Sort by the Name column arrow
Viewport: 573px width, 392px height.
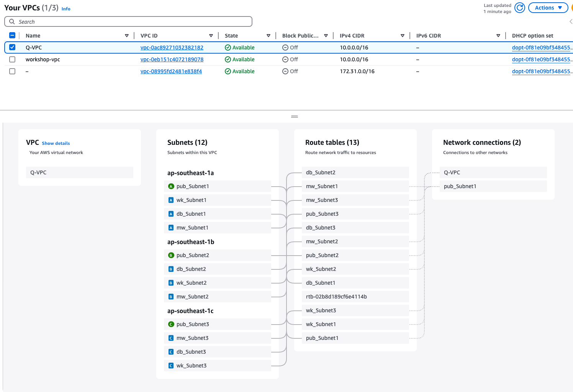pos(127,36)
